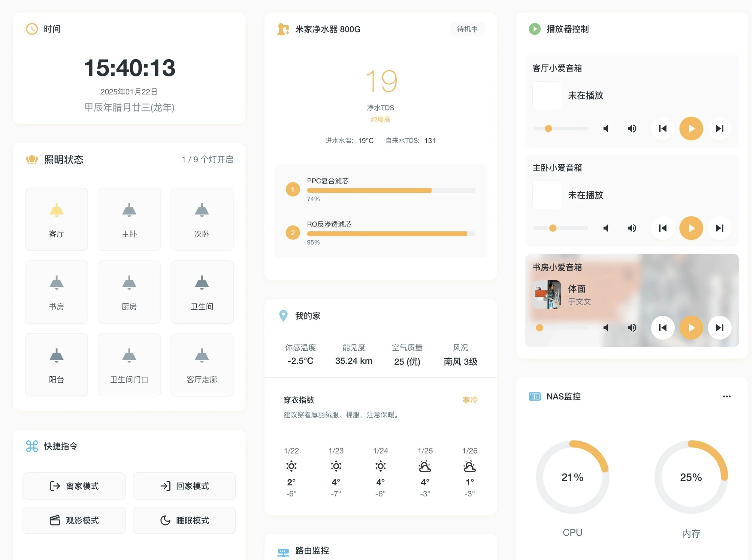Click the 主卧小爱音箱 volume slider
Image resolution: width=752 pixels, height=560 pixels.
[x=560, y=228]
